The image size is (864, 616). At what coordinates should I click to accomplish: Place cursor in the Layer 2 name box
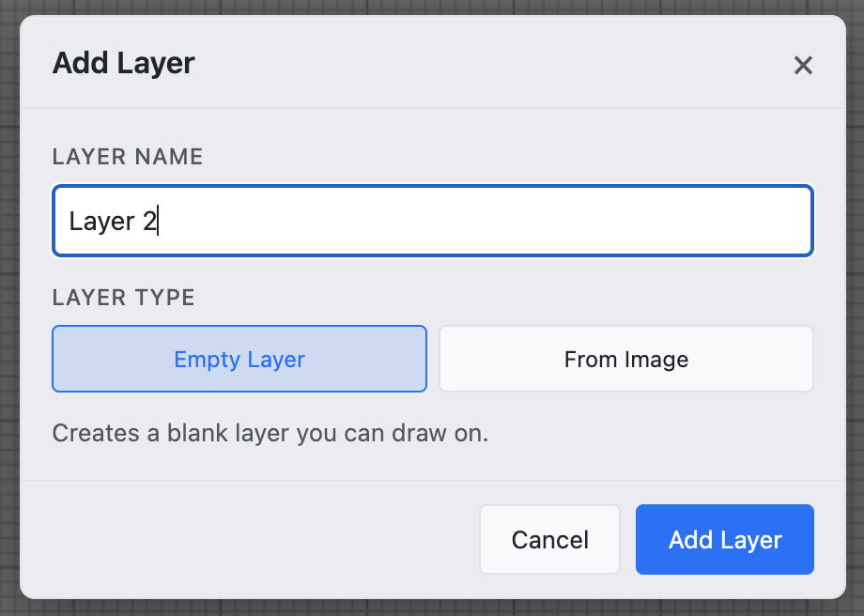pyautogui.click(x=432, y=221)
